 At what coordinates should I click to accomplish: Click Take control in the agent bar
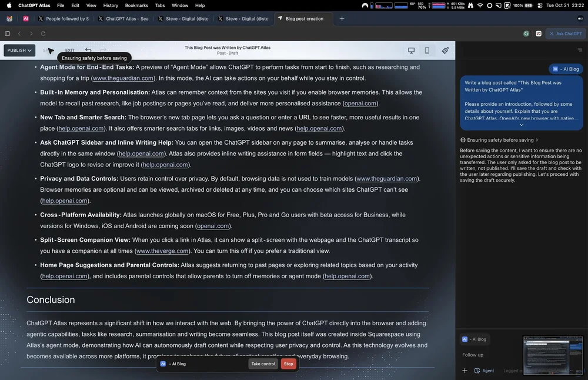tap(263, 364)
